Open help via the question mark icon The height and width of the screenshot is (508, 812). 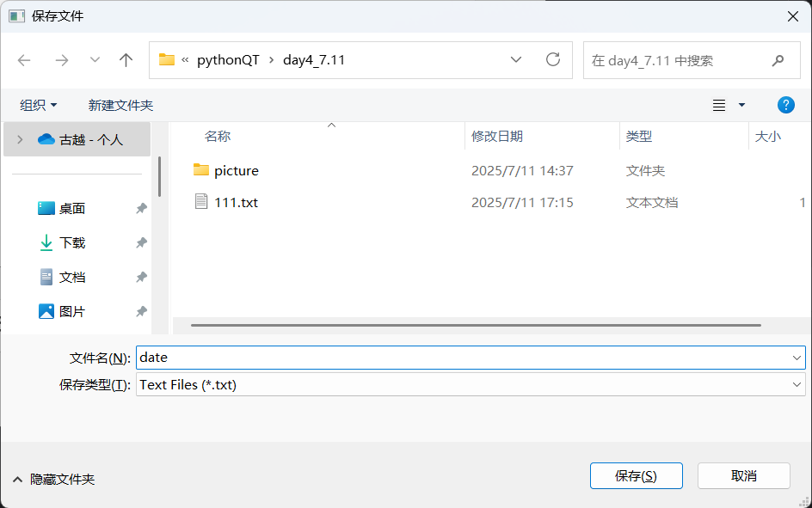[x=785, y=104]
